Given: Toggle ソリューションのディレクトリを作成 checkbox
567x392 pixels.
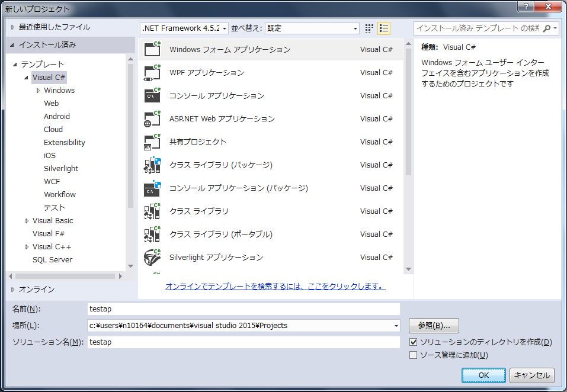Looking at the screenshot, I should click(413, 342).
